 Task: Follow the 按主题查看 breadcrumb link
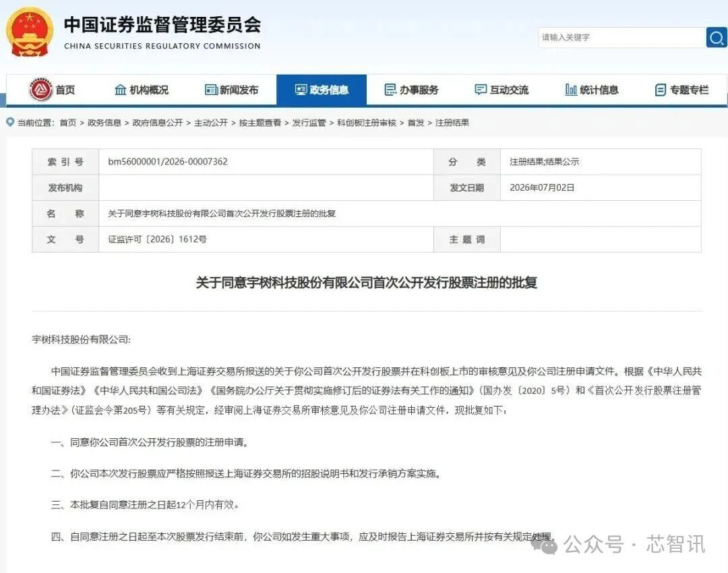tap(260, 123)
